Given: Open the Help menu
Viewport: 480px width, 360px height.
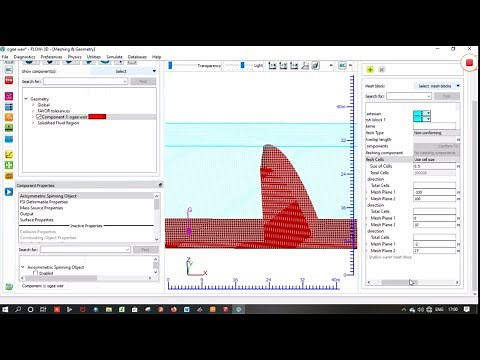Looking at the screenshot, I should (x=156, y=57).
